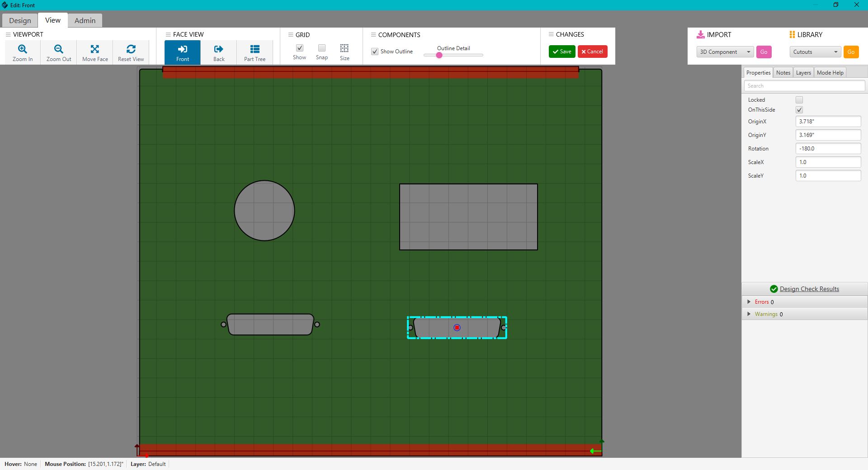
Task: Click the 'Hover: None' status entry
Action: click(x=21, y=464)
